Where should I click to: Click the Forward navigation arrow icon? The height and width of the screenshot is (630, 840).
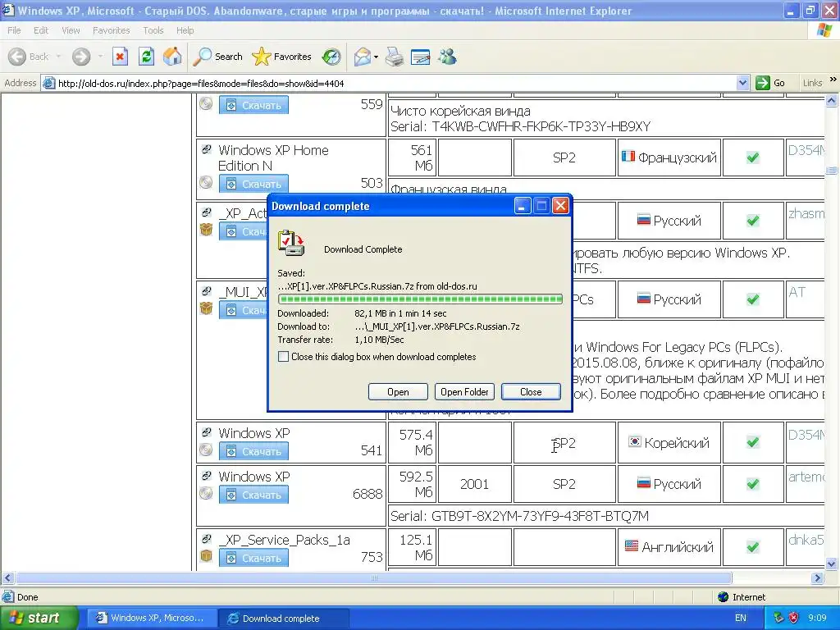[81, 57]
